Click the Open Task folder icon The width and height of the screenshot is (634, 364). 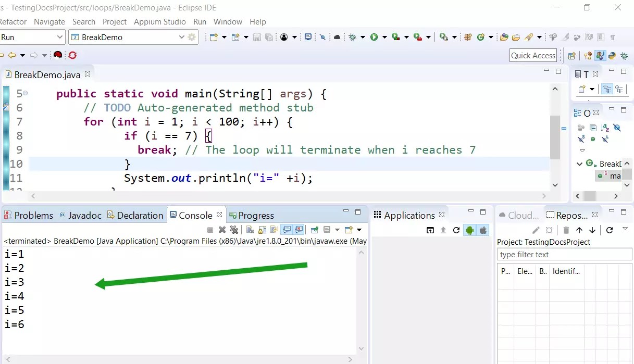click(x=516, y=37)
